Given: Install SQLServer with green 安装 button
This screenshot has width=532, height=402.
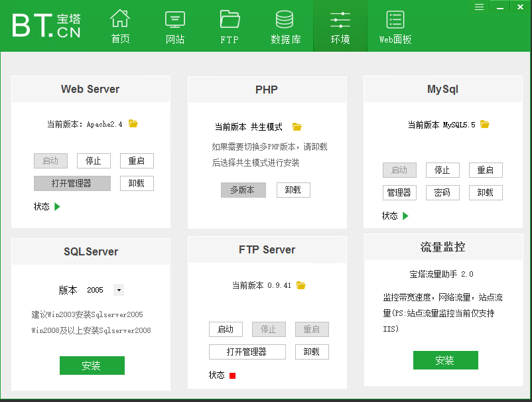Looking at the screenshot, I should 92,366.
